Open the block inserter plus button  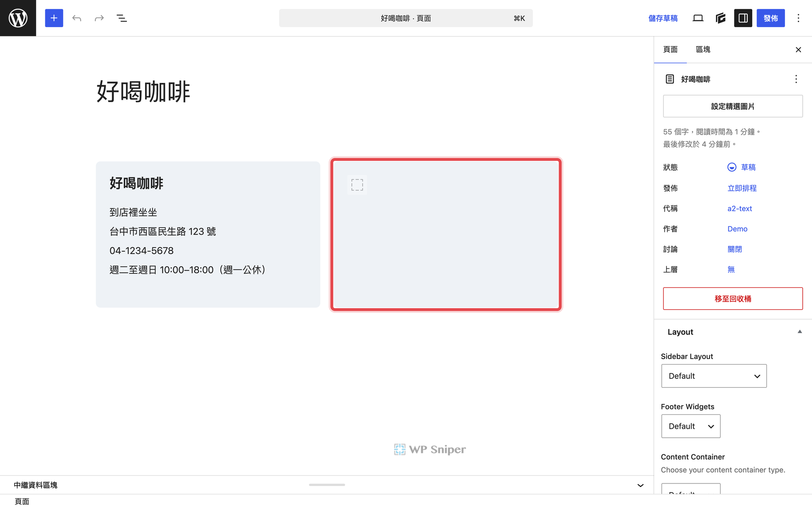pyautogui.click(x=54, y=18)
